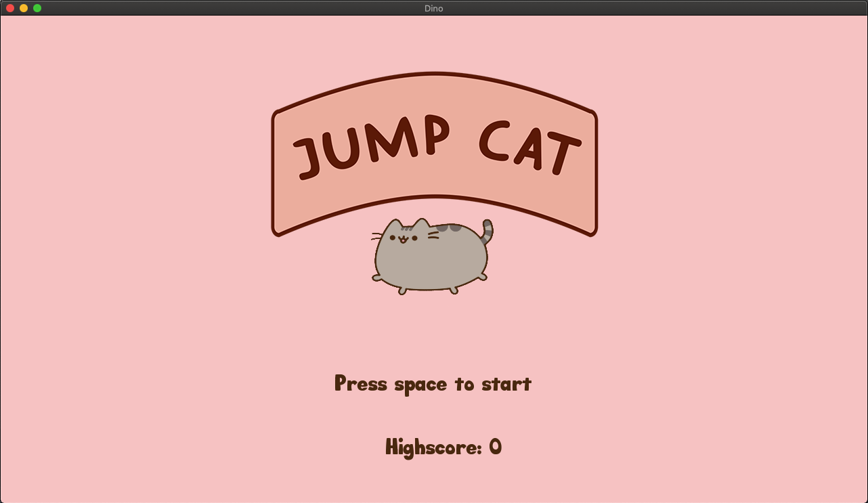Image resolution: width=868 pixels, height=503 pixels.
Task: Click the JUMP CAT title banner
Action: 434,154
